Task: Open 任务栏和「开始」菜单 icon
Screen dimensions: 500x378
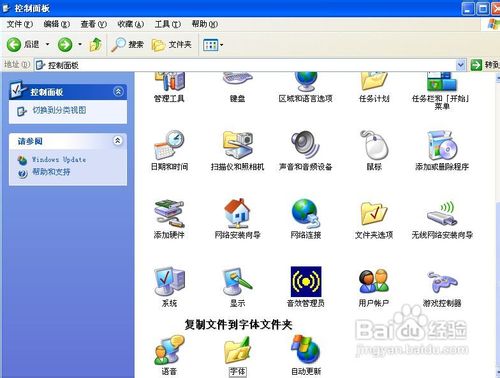Action: (x=442, y=82)
